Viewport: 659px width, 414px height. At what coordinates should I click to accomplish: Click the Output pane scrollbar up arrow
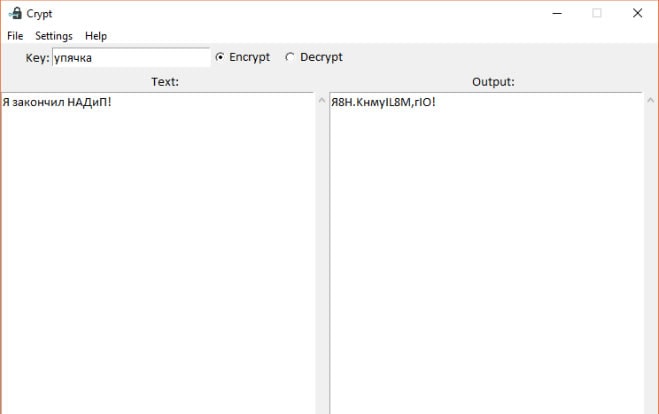coord(650,101)
